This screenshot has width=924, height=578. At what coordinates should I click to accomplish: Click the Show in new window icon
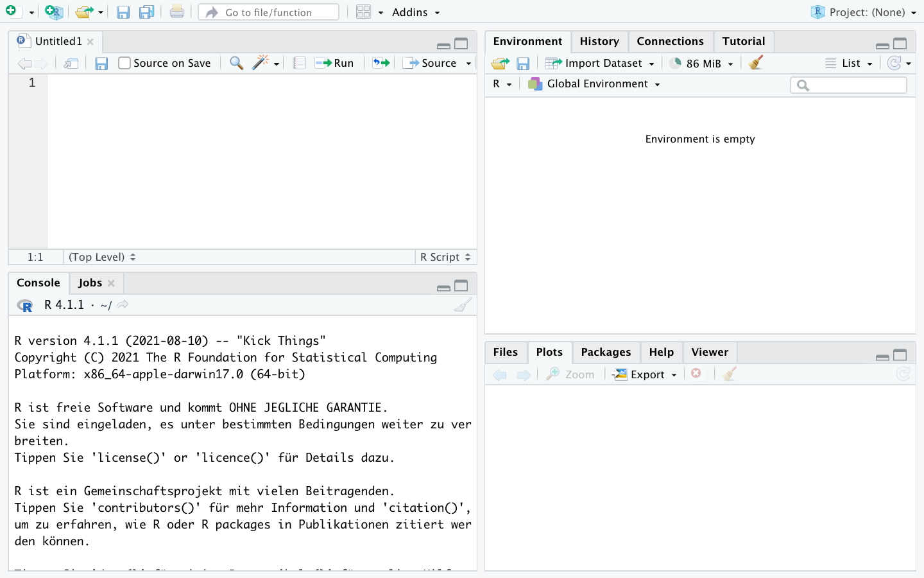71,63
